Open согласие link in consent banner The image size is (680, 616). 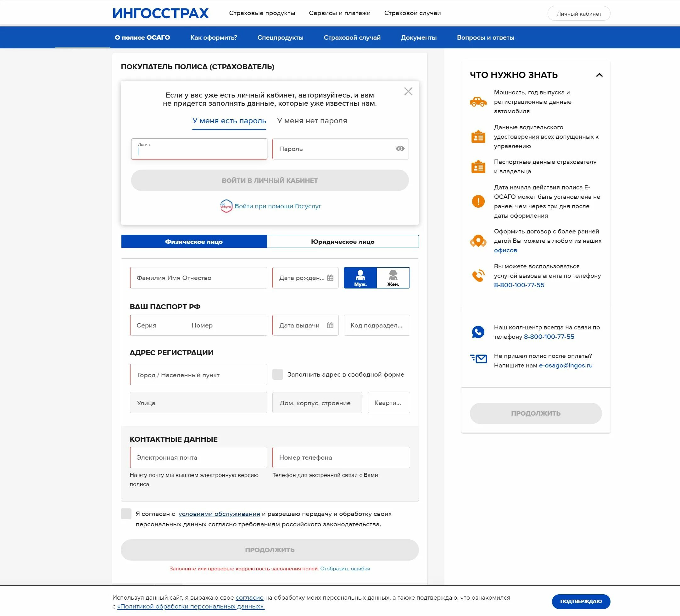249,597
